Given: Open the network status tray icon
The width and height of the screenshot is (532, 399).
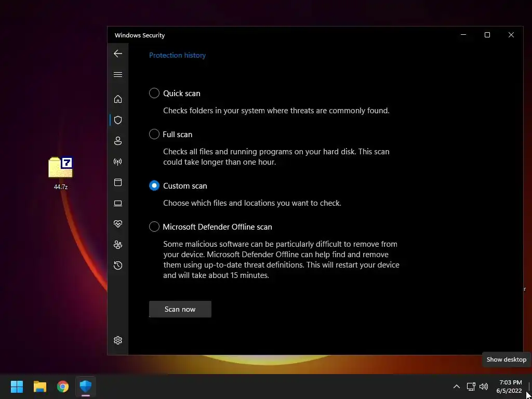Looking at the screenshot, I should 471,387.
